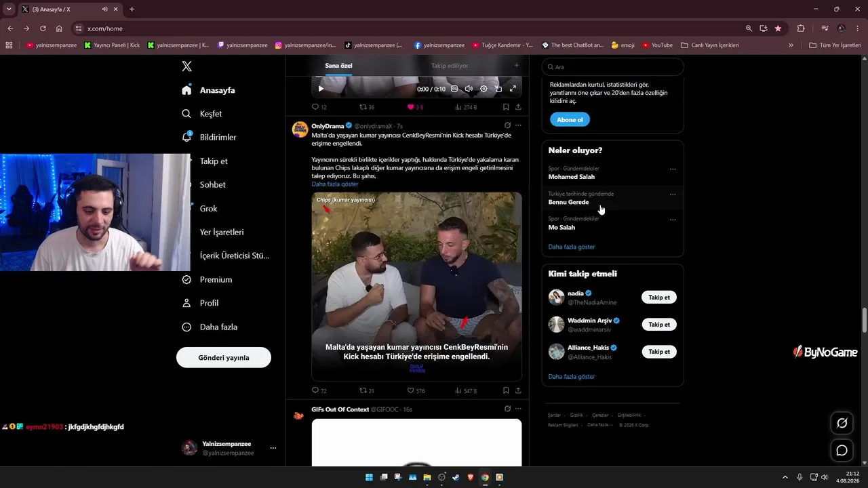Open File Explorer from the taskbar
This screenshot has width=868, height=488.
427,477
